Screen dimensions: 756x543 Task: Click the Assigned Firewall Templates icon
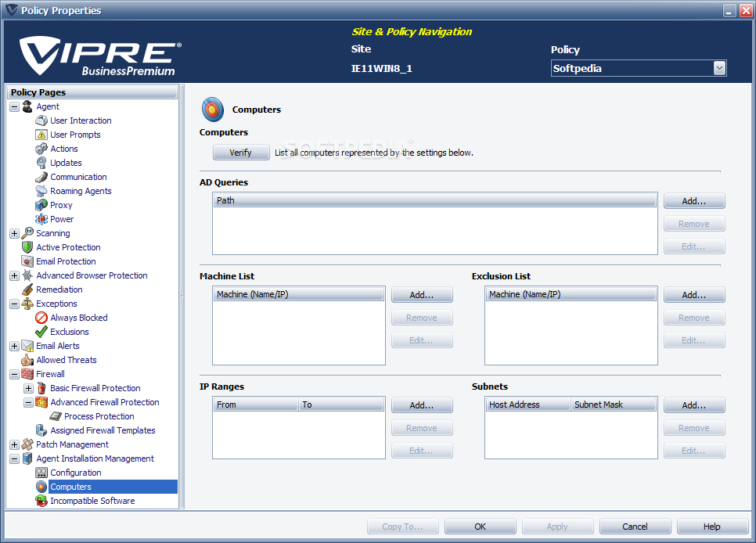[41, 430]
